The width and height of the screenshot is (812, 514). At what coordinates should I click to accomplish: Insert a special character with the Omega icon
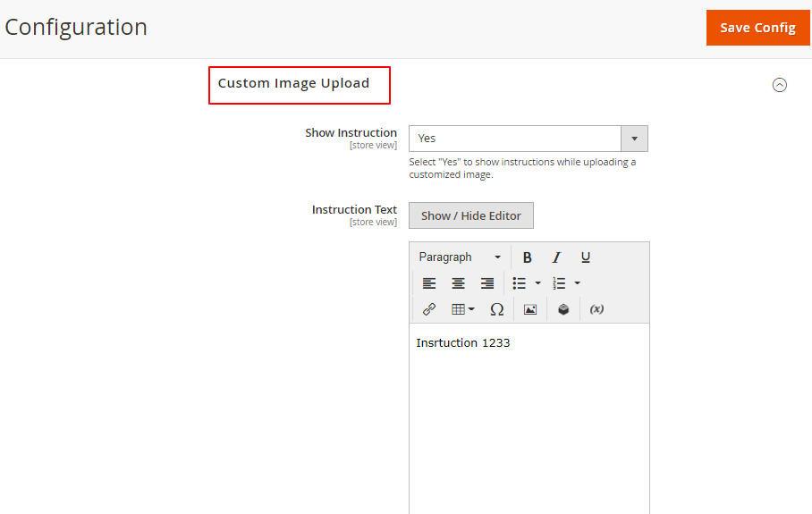tap(497, 309)
